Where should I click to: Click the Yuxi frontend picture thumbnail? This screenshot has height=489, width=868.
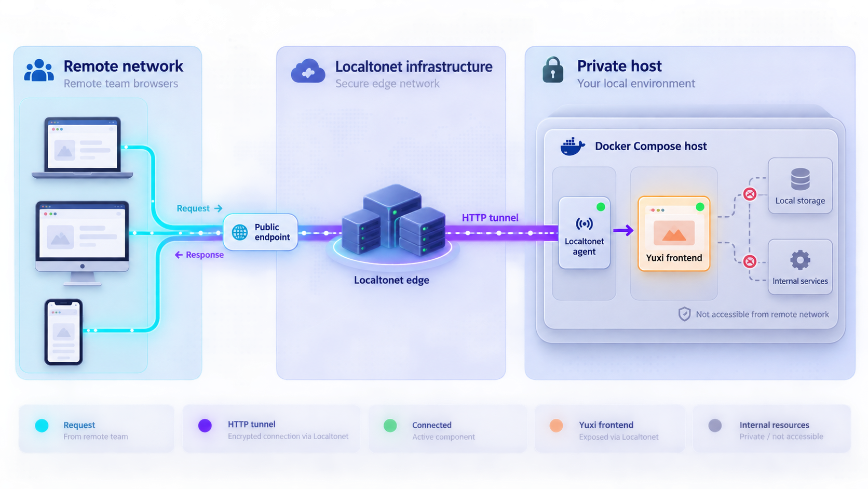[674, 232]
